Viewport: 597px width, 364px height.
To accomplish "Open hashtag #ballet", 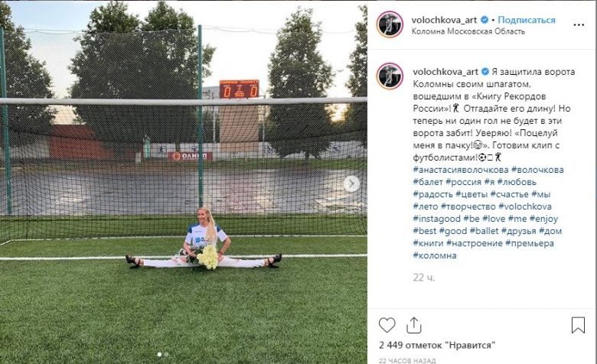I will (484, 231).
